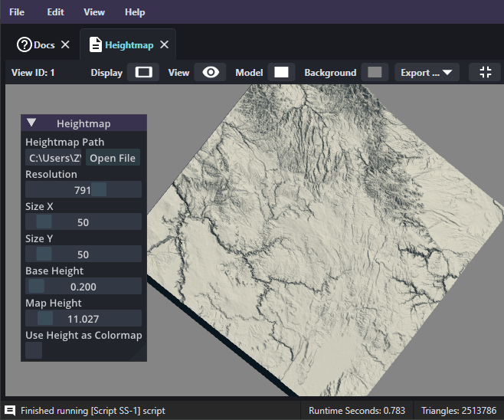Open the Edit menu
Viewport: 504px width, 420px height.
coord(55,12)
